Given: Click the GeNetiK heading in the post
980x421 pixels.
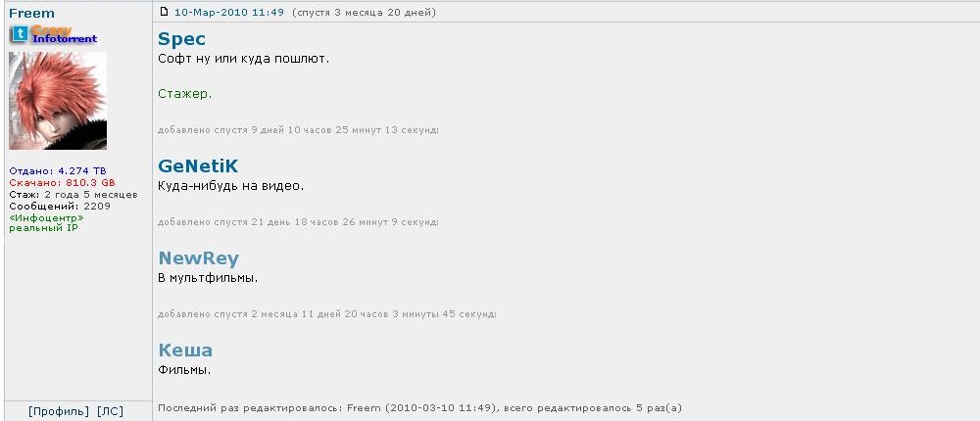Looking at the screenshot, I should 198,165.
